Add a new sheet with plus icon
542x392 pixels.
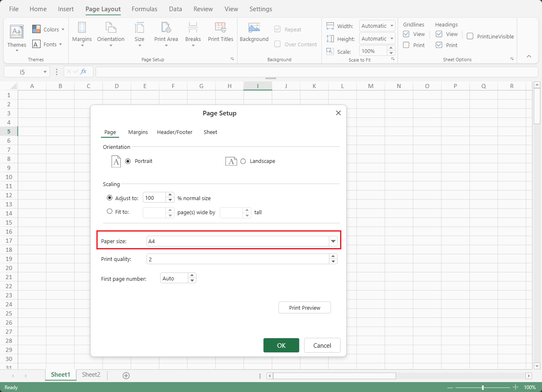coord(126,375)
